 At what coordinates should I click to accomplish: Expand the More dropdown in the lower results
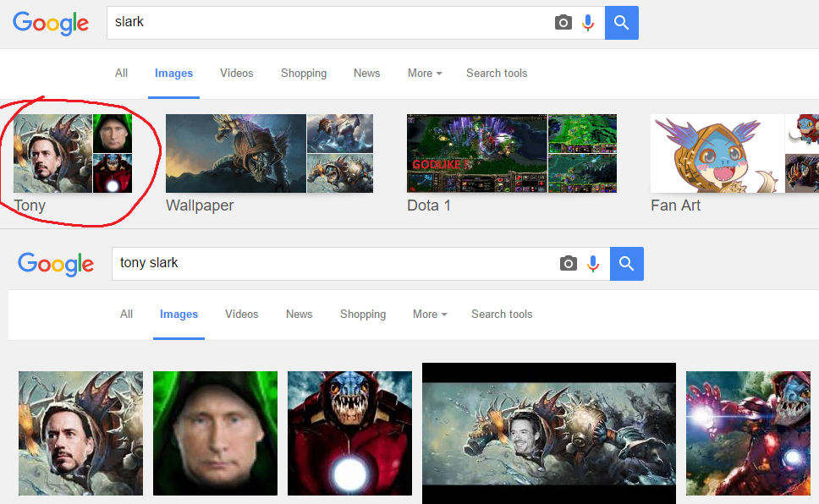[x=430, y=314]
